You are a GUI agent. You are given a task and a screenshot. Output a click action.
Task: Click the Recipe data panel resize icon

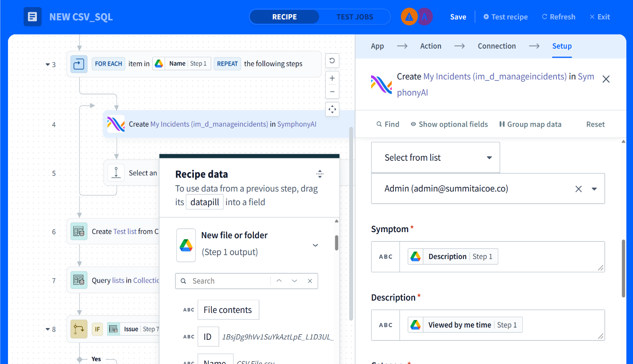[x=320, y=173]
